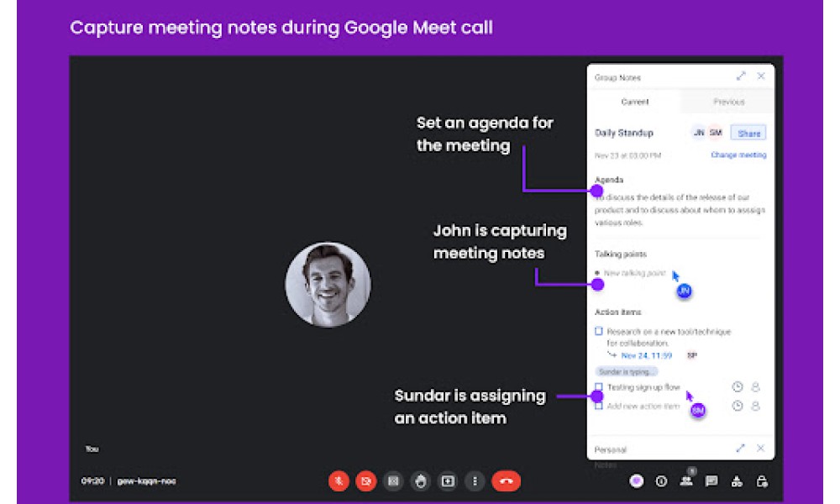Toggle captions in the meeting controls

pos(393,481)
